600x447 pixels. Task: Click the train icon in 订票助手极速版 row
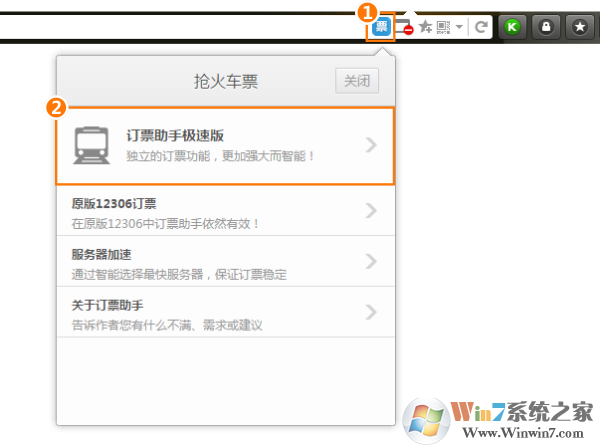pyautogui.click(x=91, y=145)
